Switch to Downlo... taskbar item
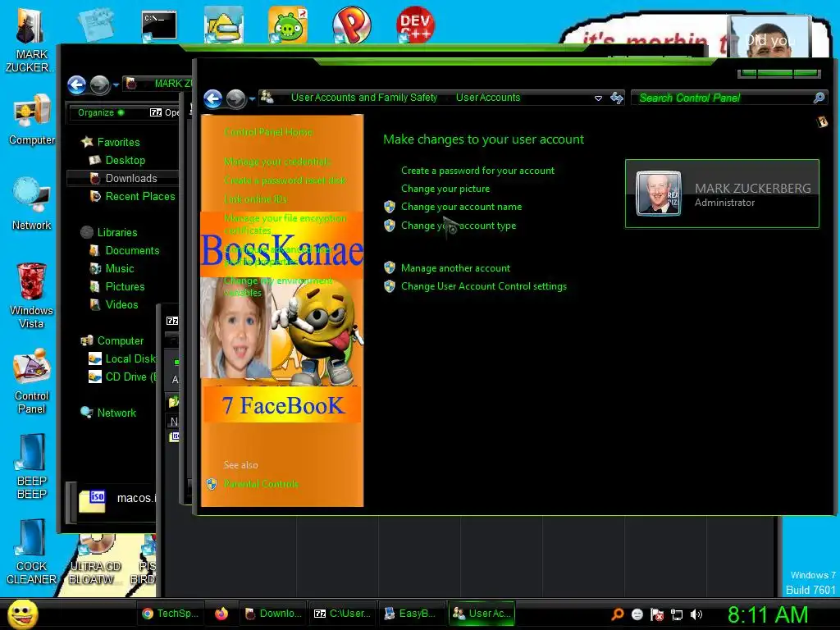Image resolution: width=840 pixels, height=630 pixels. 273,614
